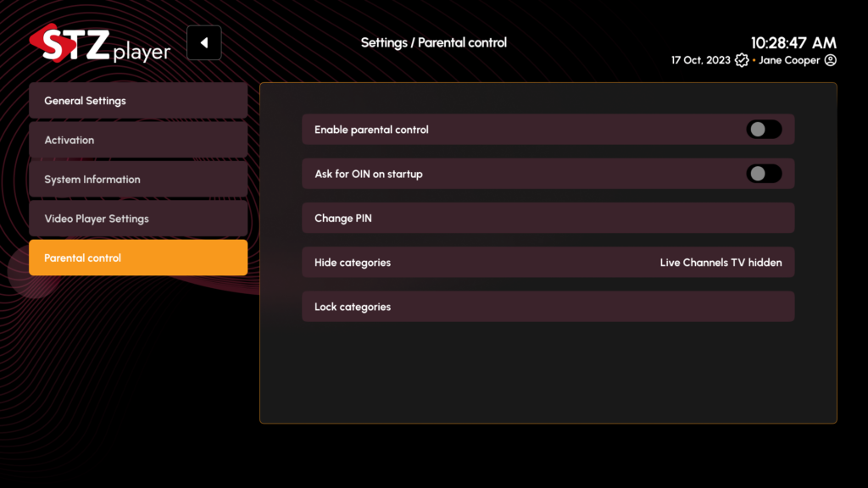Screen dimensions: 868x488
Task: Open Hide categories setting
Action: (x=548, y=263)
